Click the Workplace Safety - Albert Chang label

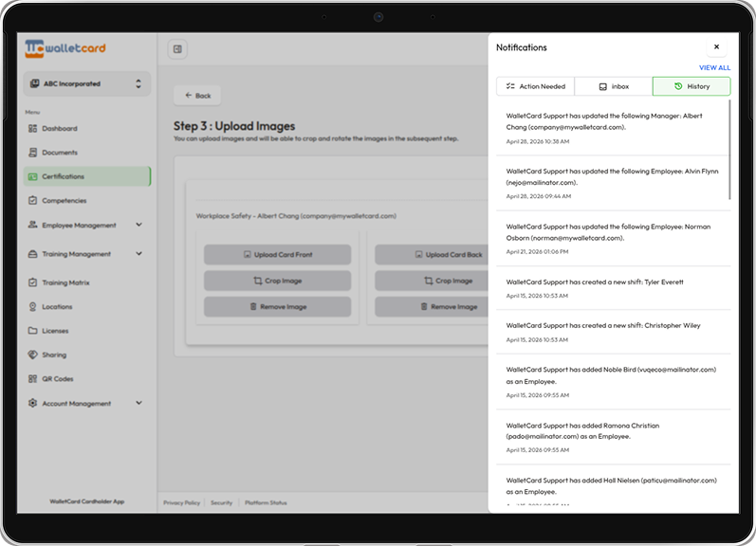click(296, 216)
